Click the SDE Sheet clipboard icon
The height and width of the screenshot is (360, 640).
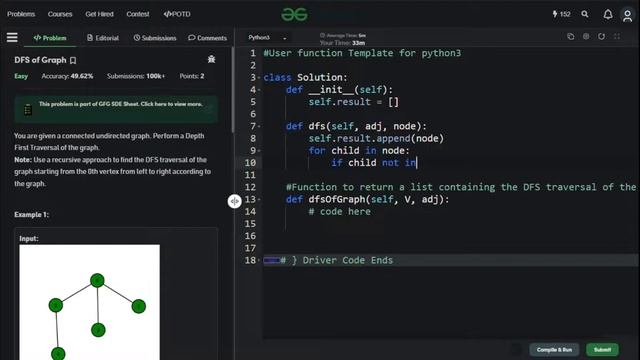coord(28,109)
